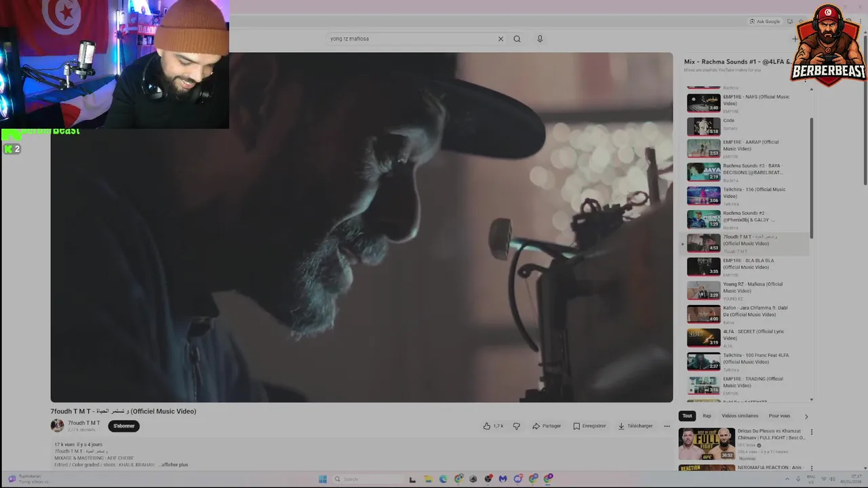Open clock and date in system tray
The width and height of the screenshot is (868, 488).
(x=850, y=479)
